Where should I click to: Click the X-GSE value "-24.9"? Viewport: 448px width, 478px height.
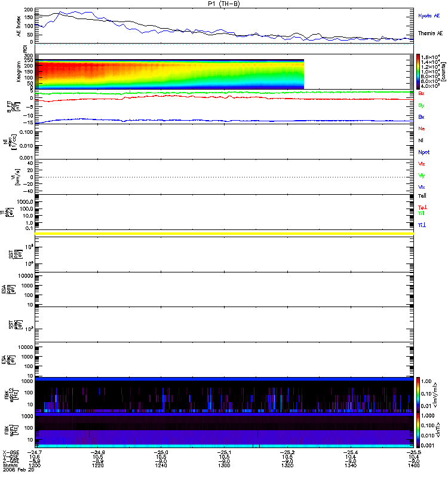[x=98, y=452]
